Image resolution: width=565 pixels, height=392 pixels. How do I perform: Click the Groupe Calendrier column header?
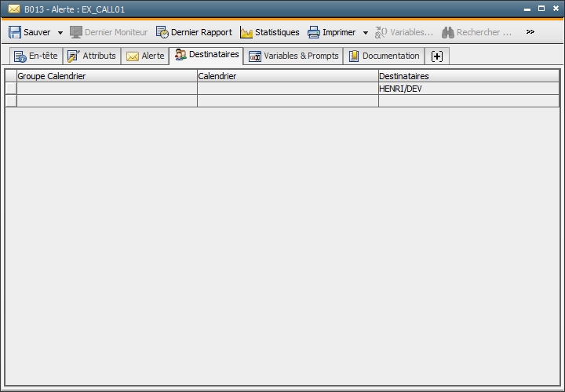coord(107,76)
